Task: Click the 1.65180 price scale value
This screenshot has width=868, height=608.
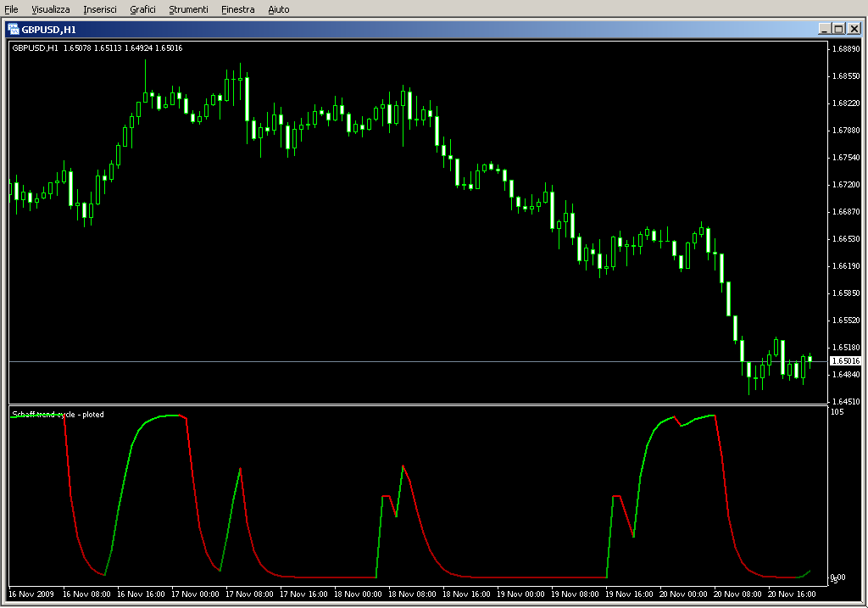Action: click(847, 347)
